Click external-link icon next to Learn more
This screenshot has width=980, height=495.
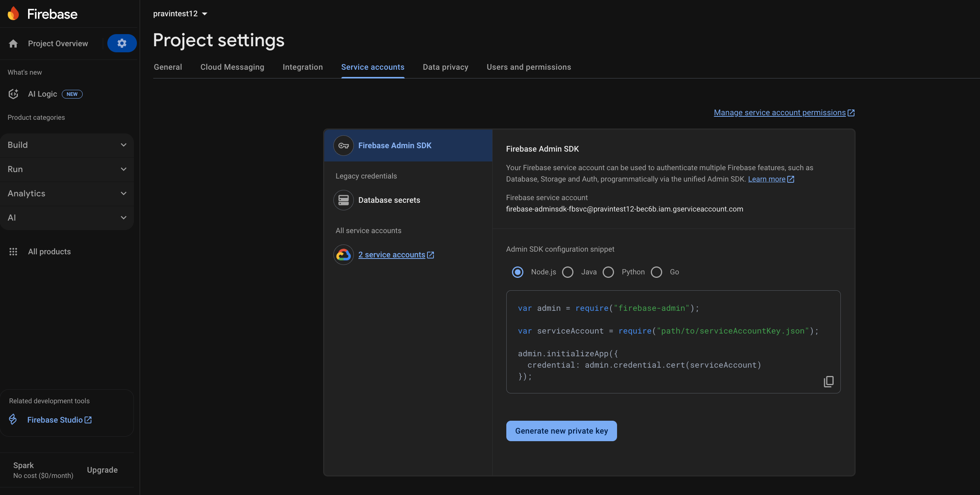[x=790, y=179]
